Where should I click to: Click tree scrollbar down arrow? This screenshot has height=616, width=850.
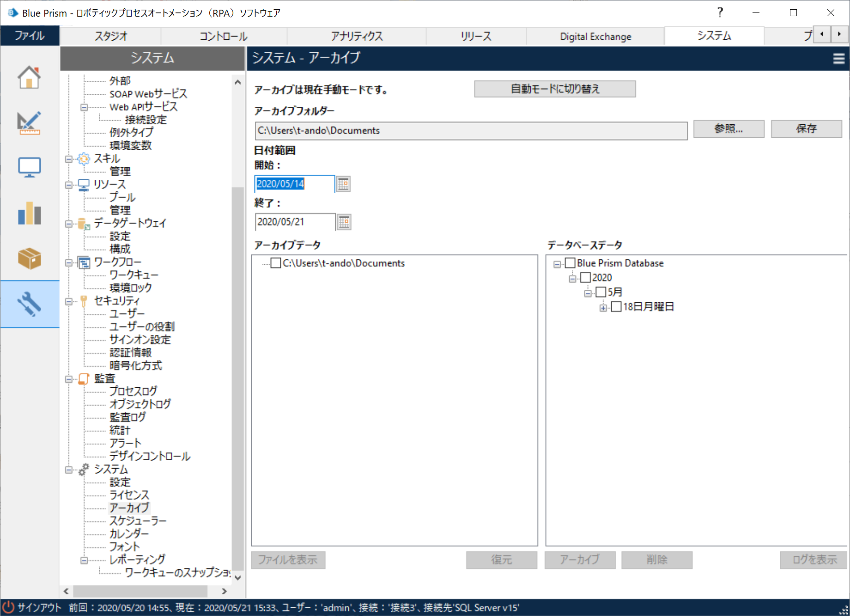[237, 577]
